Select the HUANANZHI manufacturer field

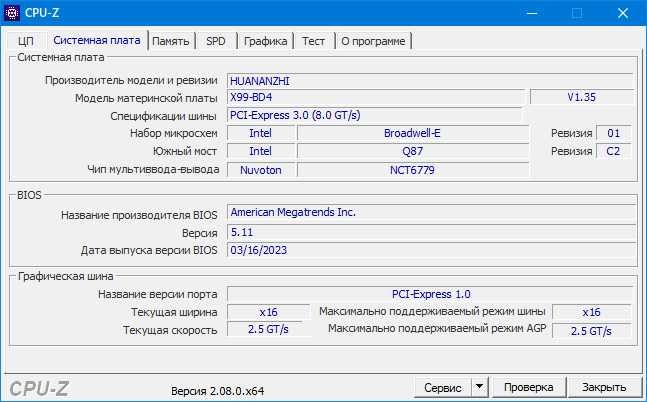point(430,81)
